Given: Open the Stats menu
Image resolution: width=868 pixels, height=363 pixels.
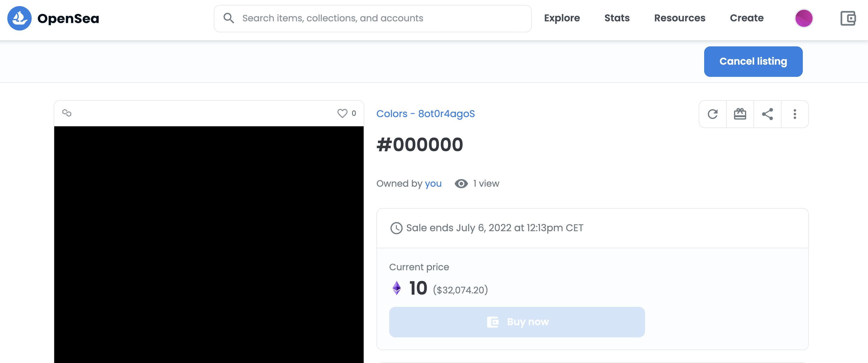Looking at the screenshot, I should tap(617, 18).
